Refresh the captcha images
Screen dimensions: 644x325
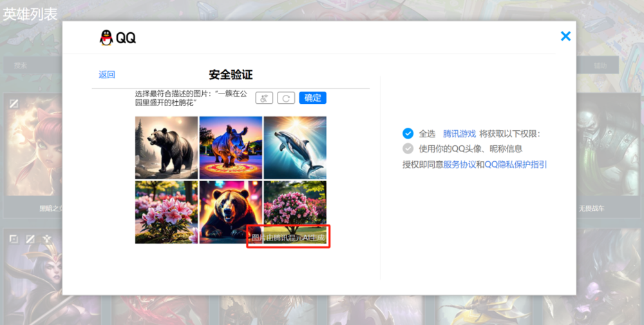pos(286,98)
